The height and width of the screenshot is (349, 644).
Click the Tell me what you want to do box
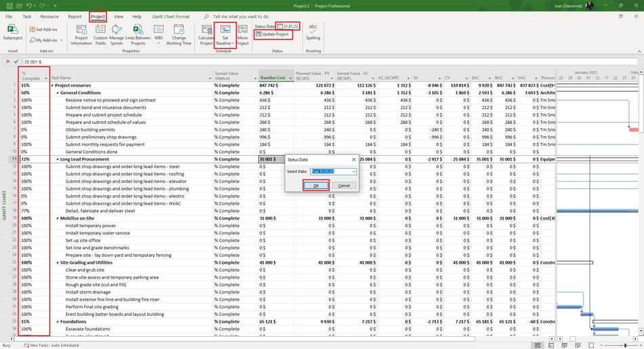tap(241, 16)
